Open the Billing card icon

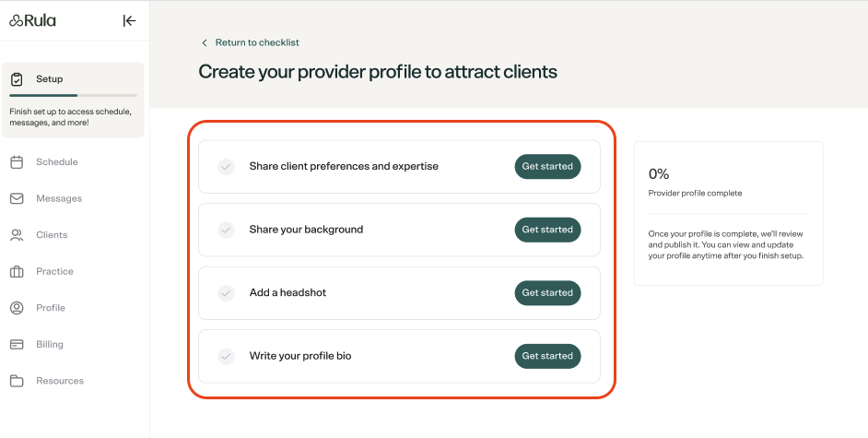17,345
